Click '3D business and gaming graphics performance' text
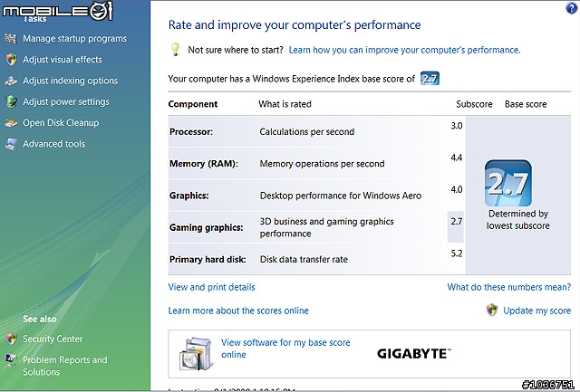This screenshot has width=580, height=392. pyautogui.click(x=326, y=227)
